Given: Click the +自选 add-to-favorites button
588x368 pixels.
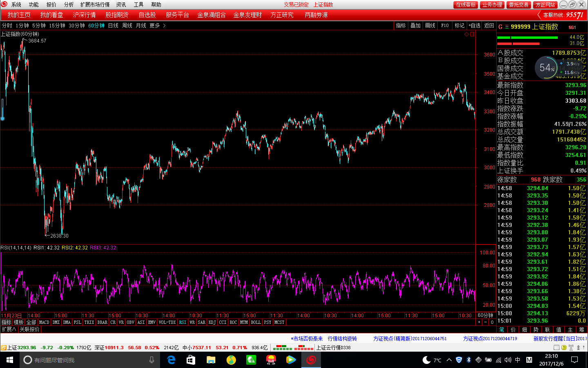Looking at the screenshot, I should pyautogui.click(x=474, y=25).
